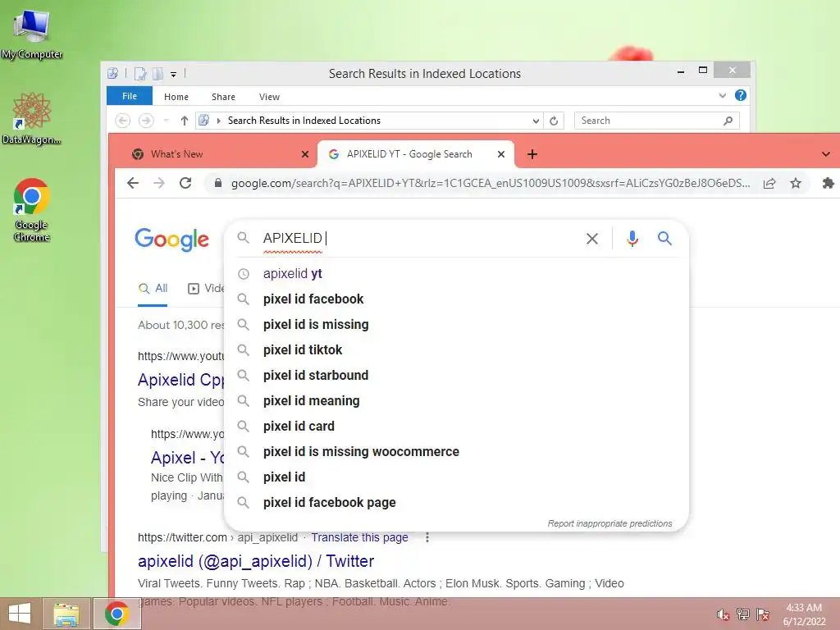Click the taskbar clock showing 4:33 AM
This screenshot has width=840, height=630.
tap(804, 614)
